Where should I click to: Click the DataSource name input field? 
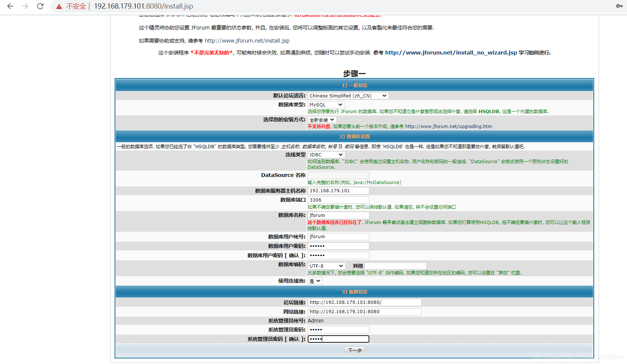point(338,175)
